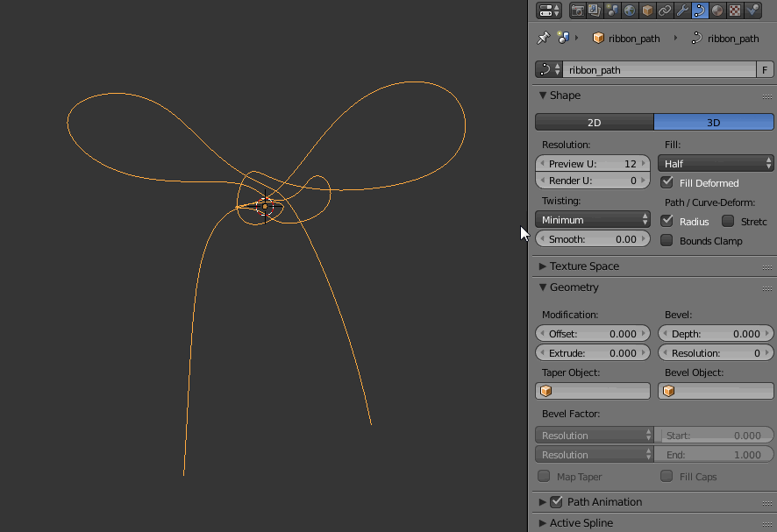Click the Smooth value field
777x532 pixels.
(593, 239)
